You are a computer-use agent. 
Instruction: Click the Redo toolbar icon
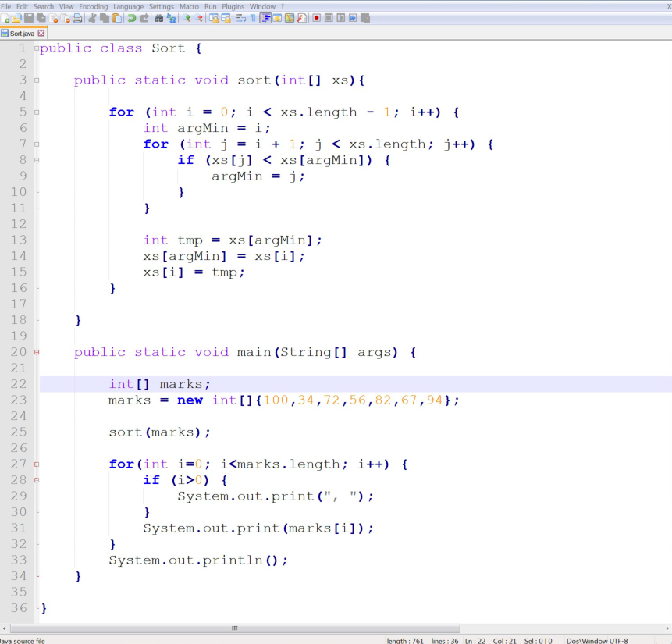click(144, 18)
